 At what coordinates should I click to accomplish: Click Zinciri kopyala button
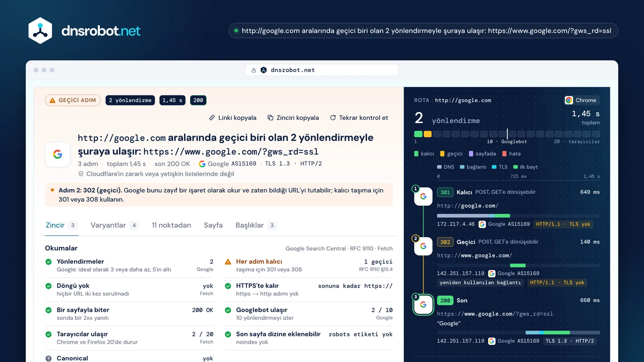coord(293,118)
